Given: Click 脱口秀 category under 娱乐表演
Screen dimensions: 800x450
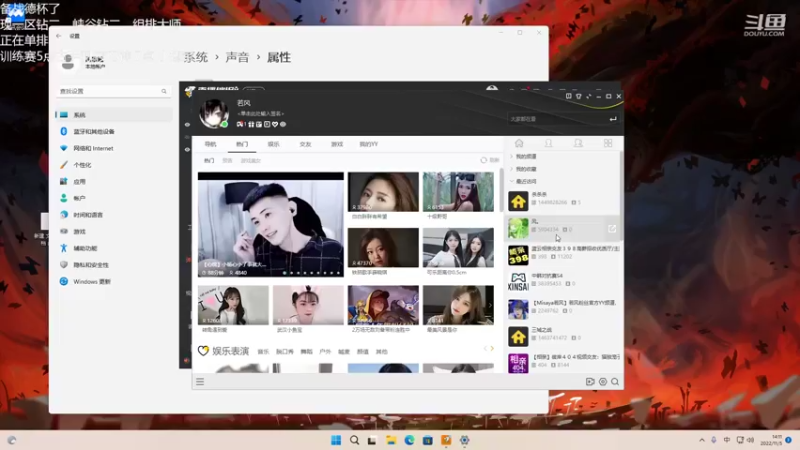Looking at the screenshot, I should (285, 352).
